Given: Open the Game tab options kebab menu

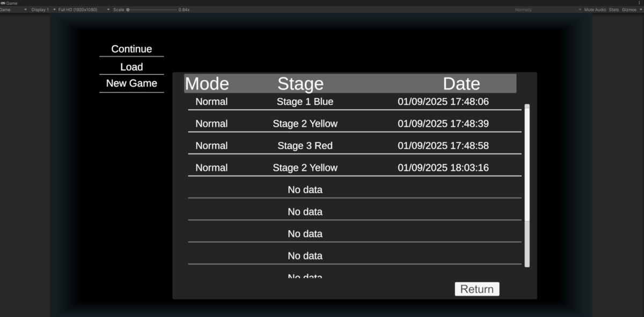Looking at the screenshot, I should coord(639,3).
